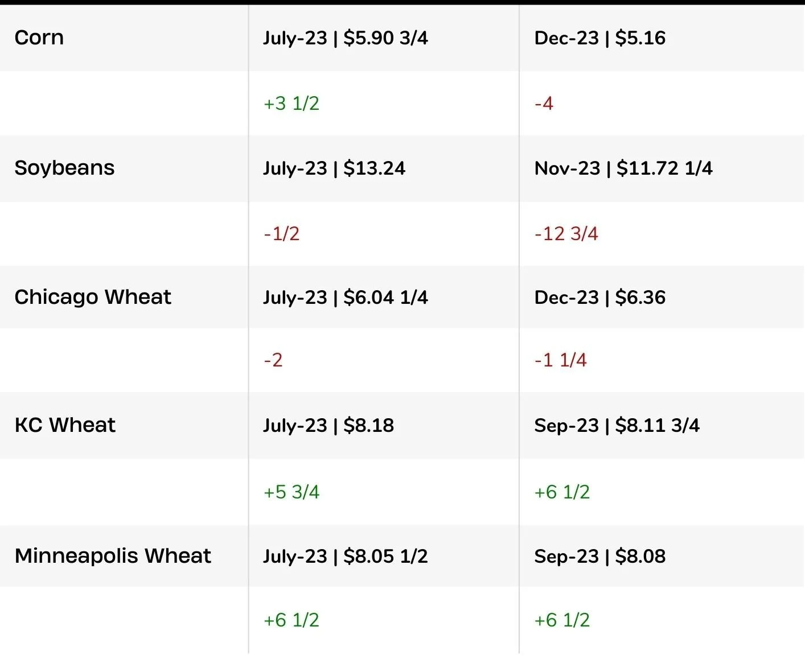Click the Soybeans row label

click(x=64, y=168)
